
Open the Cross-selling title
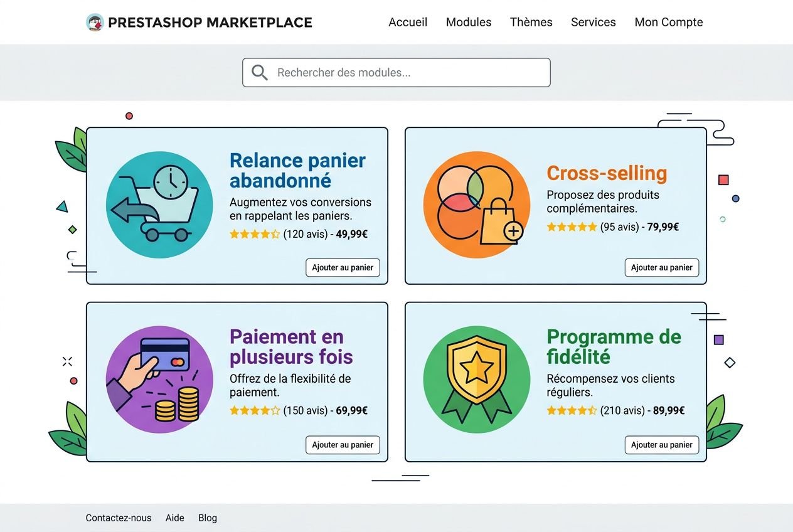(607, 173)
